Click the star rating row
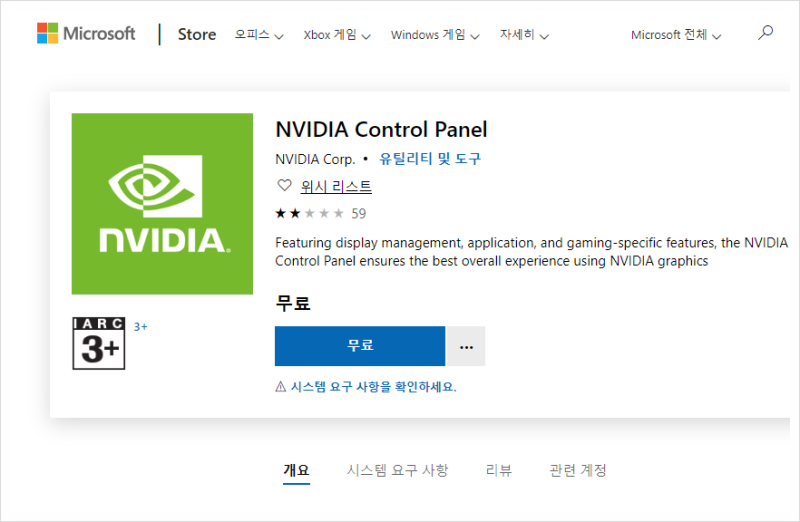This screenshot has width=800, height=522. 309,213
